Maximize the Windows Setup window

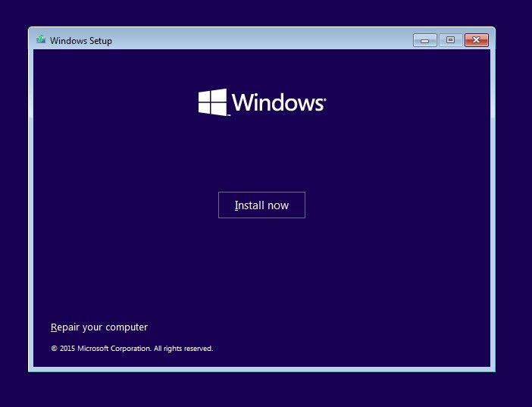click(x=451, y=40)
